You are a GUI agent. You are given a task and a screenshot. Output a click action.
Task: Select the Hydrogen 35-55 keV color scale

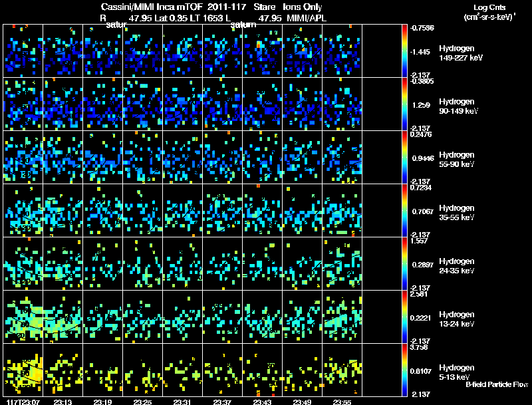click(x=404, y=210)
